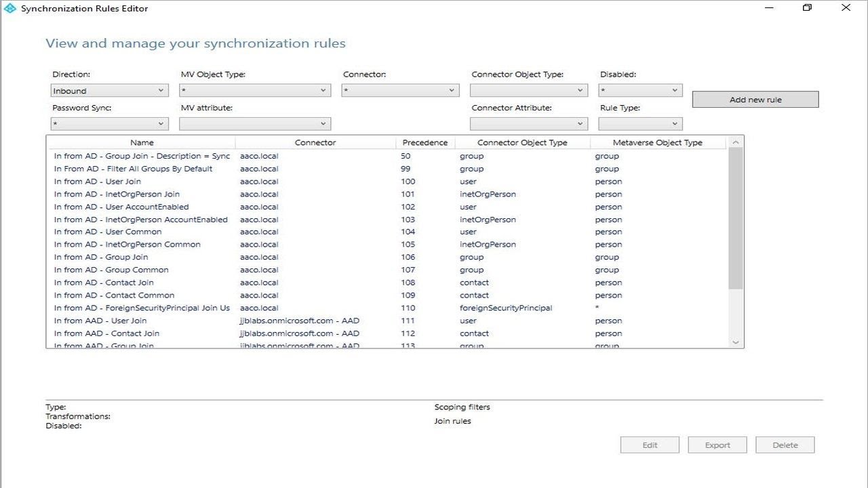Sort by the Connector column header
Screen dimensions: 868x488
(315, 143)
